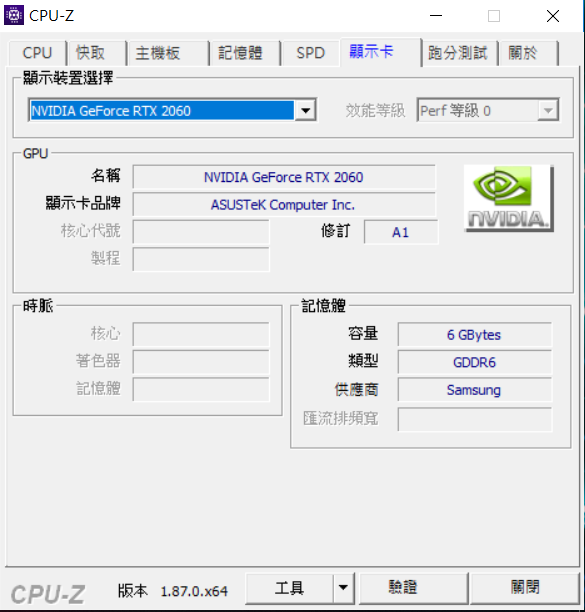Click the NVIDIA logo image
The height and width of the screenshot is (612, 585).
509,198
